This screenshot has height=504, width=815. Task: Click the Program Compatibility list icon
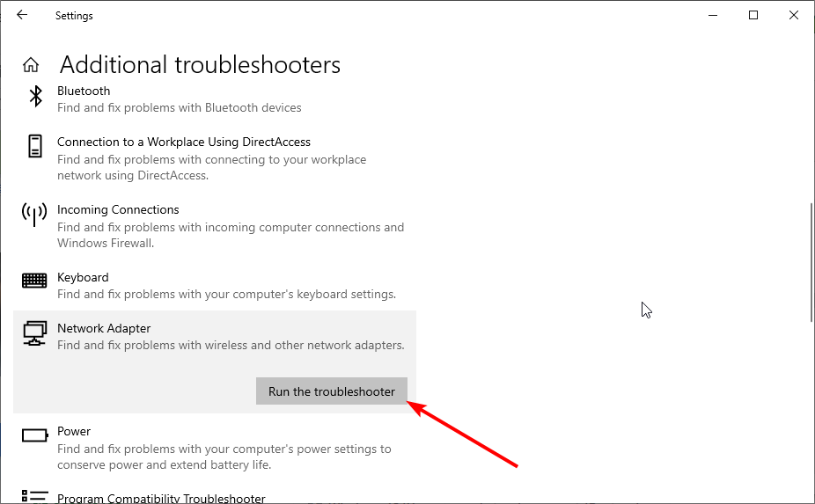point(35,496)
